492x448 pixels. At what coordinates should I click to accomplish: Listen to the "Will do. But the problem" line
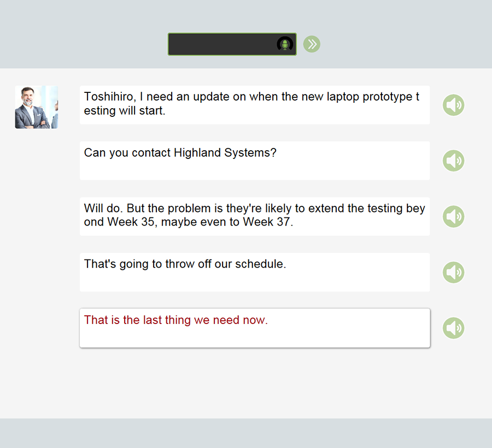(453, 216)
